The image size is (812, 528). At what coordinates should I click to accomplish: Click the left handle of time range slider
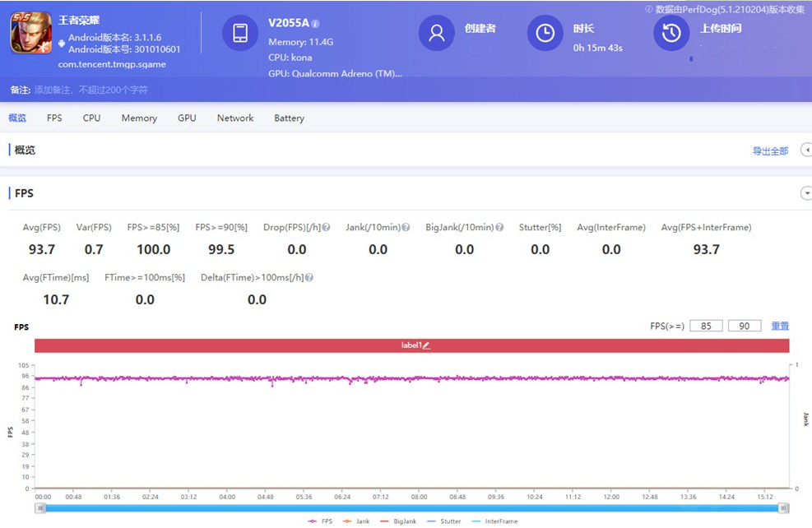click(40, 508)
